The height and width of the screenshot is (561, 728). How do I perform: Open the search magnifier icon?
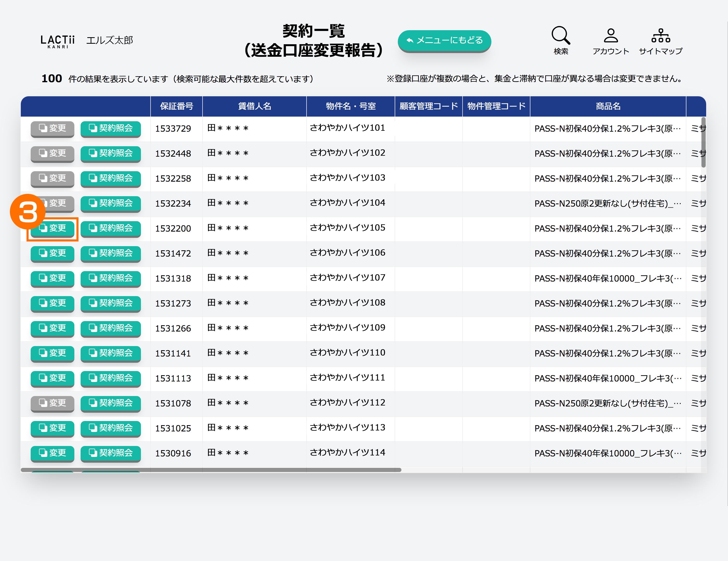(x=561, y=36)
